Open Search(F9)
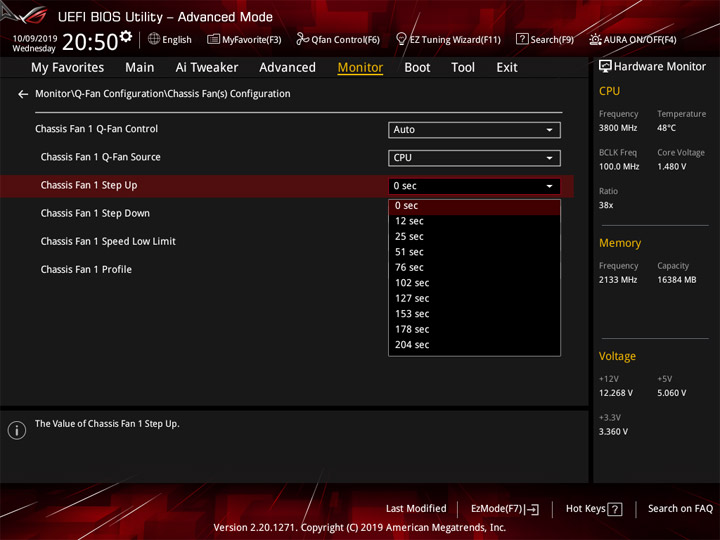Viewport: 720px width, 540px height. (x=545, y=39)
